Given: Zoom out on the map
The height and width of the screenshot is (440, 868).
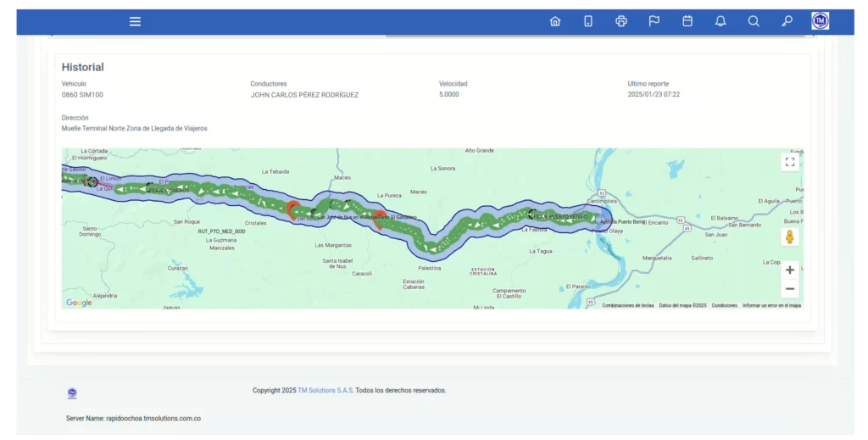Looking at the screenshot, I should coord(789,289).
